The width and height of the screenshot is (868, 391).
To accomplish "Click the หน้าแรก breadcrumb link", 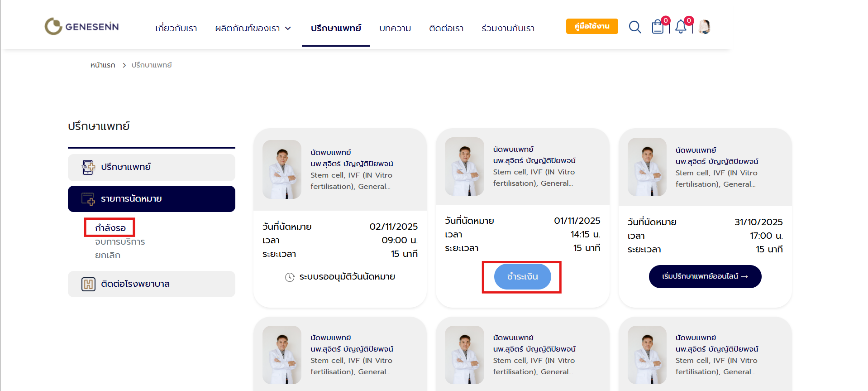I will point(103,65).
